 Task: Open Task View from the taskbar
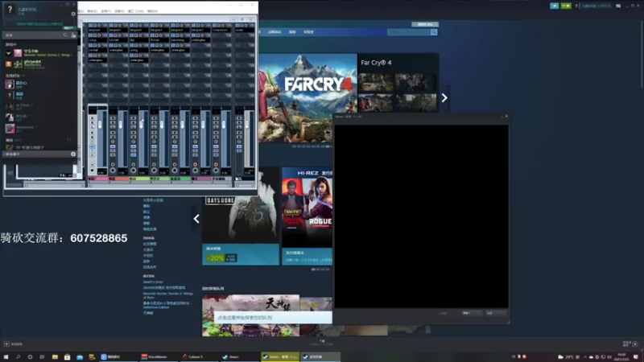[x=42, y=357]
